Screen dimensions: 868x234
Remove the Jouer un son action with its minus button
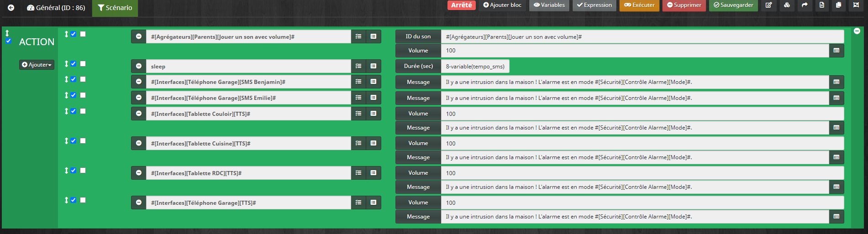[x=139, y=36]
